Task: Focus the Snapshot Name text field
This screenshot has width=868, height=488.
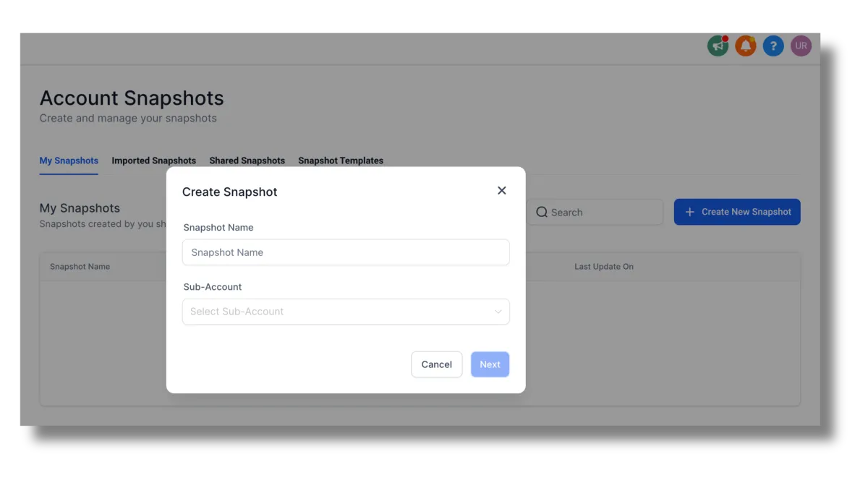Action: tap(346, 252)
